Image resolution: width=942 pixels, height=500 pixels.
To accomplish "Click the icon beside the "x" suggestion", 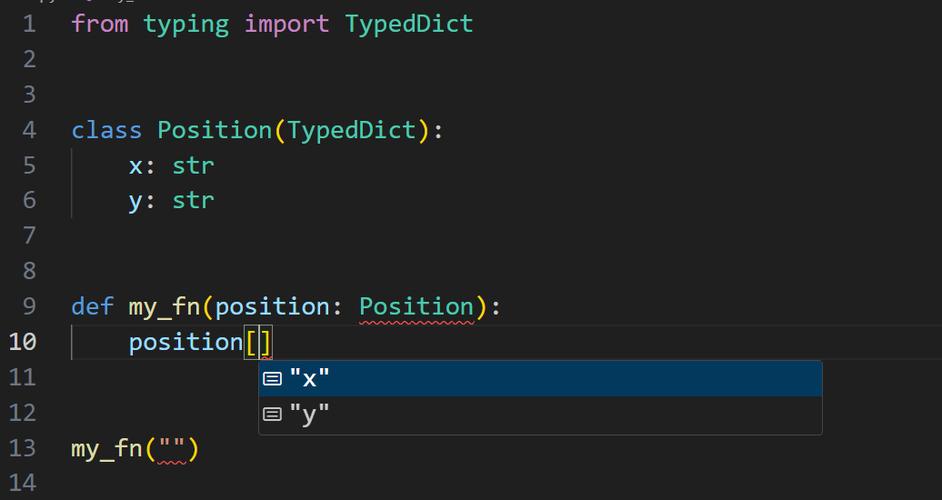I will pos(272,379).
